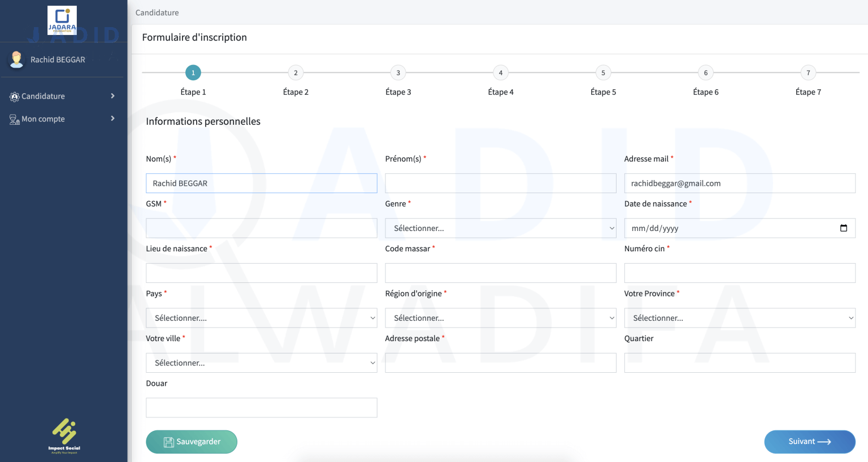The height and width of the screenshot is (462, 868).
Task: Click the Étape 7 label
Action: pos(808,92)
